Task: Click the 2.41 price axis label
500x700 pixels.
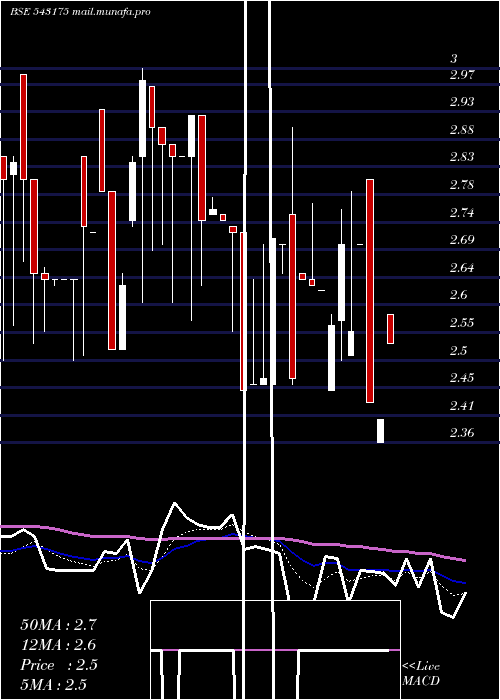Action: 462,406
